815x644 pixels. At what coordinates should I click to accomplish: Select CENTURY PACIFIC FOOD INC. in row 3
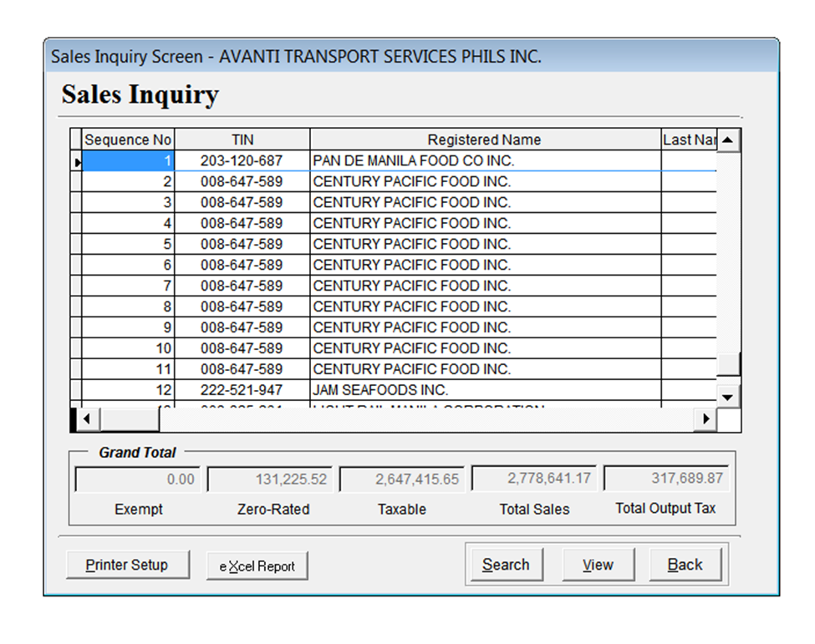click(x=486, y=202)
